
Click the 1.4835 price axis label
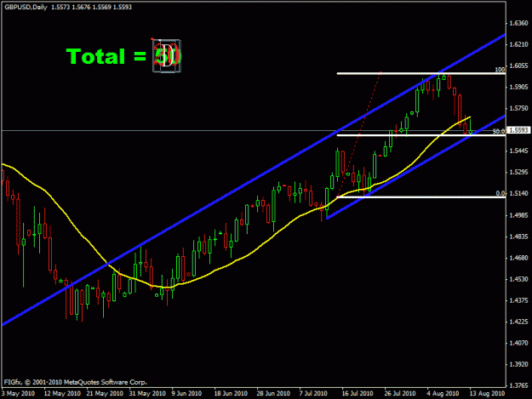tap(519, 237)
